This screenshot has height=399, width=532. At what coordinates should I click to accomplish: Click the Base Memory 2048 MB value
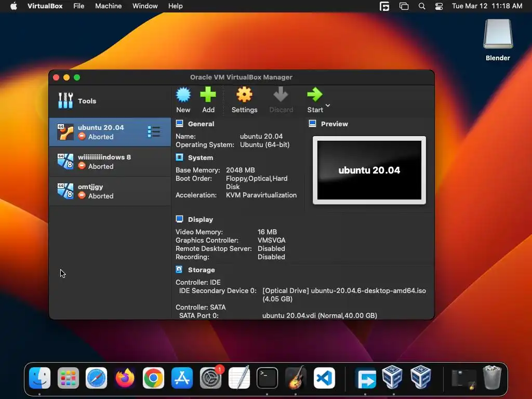click(240, 170)
